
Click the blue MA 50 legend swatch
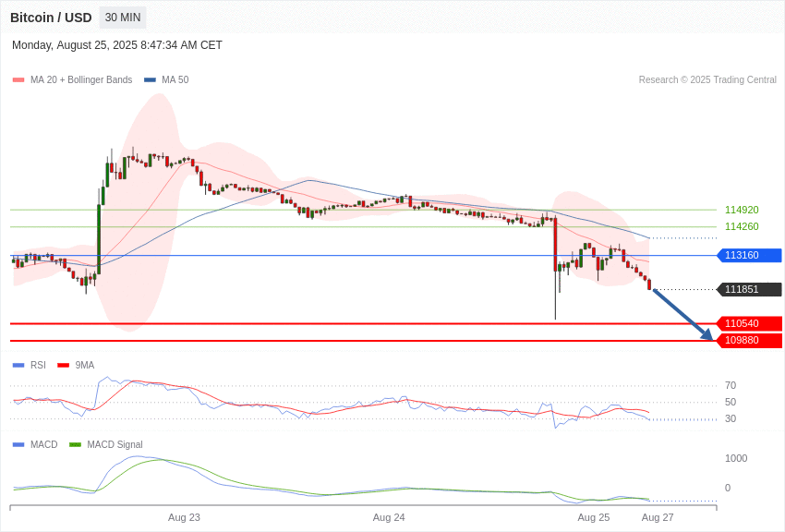150,80
